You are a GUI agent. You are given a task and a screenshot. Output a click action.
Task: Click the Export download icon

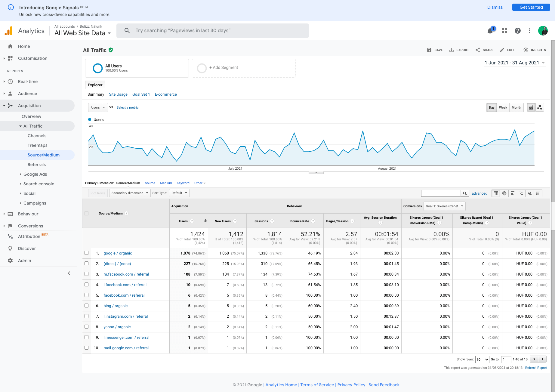point(452,50)
